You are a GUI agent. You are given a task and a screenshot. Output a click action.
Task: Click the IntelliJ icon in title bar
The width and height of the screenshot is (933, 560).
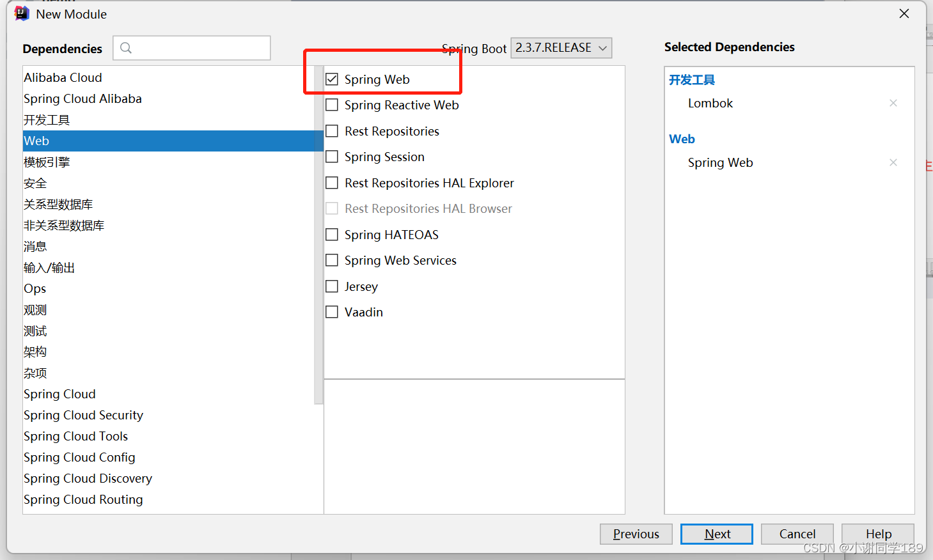click(22, 13)
